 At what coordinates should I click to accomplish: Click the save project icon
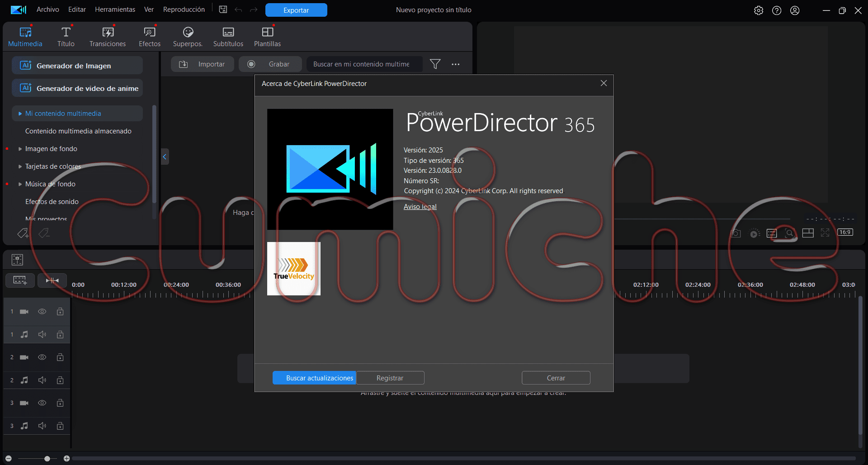pos(223,9)
